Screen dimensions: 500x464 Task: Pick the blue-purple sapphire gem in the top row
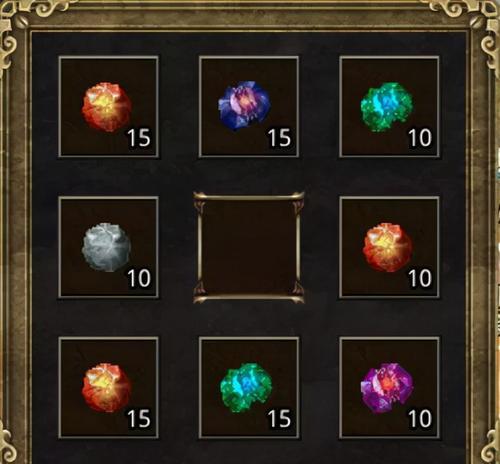pos(244,105)
